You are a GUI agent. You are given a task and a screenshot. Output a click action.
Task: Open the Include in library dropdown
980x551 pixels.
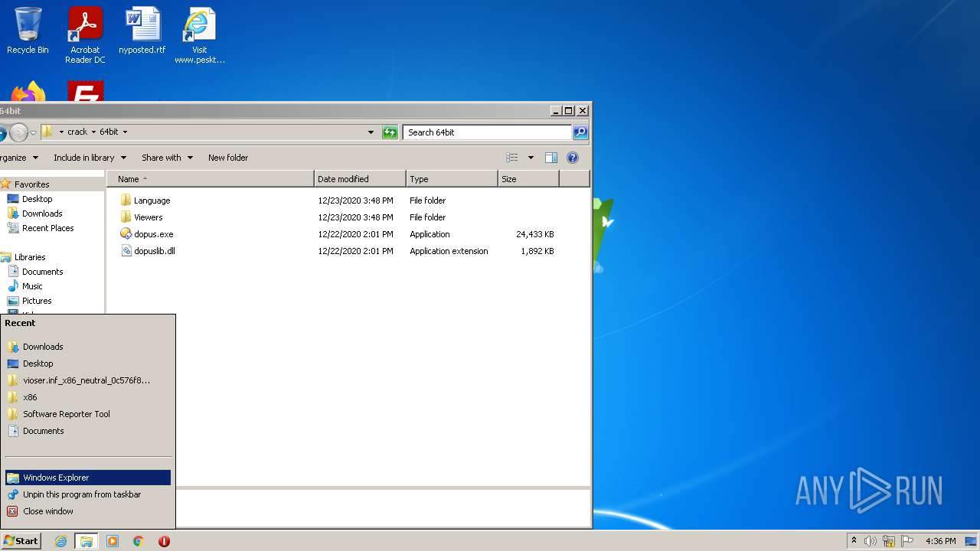pyautogui.click(x=90, y=158)
